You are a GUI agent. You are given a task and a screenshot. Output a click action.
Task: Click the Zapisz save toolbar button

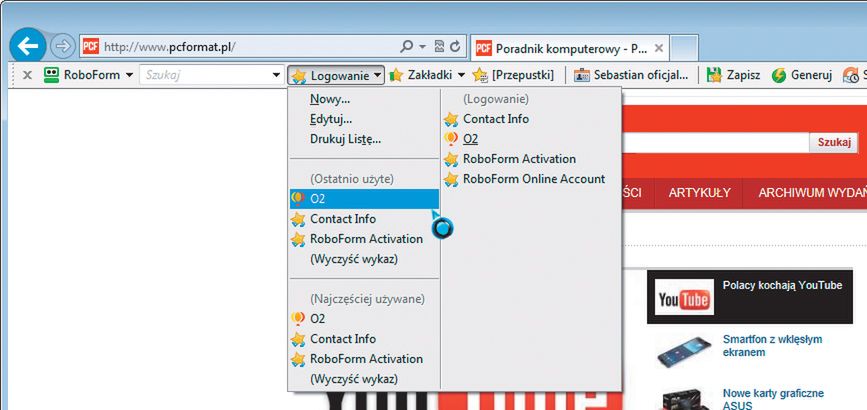pyautogui.click(x=734, y=75)
